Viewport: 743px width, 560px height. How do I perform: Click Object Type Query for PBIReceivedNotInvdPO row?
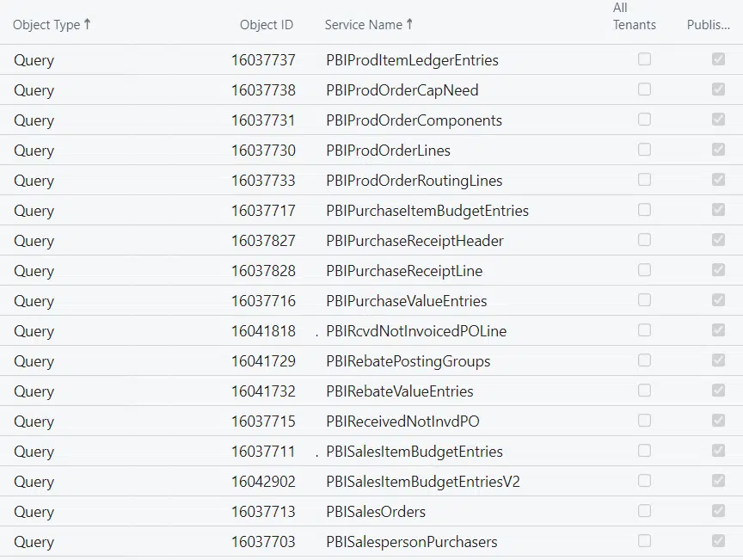click(x=34, y=422)
